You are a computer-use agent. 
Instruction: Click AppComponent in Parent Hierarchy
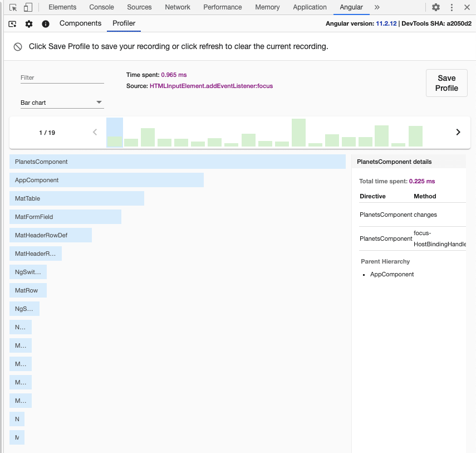coord(391,274)
